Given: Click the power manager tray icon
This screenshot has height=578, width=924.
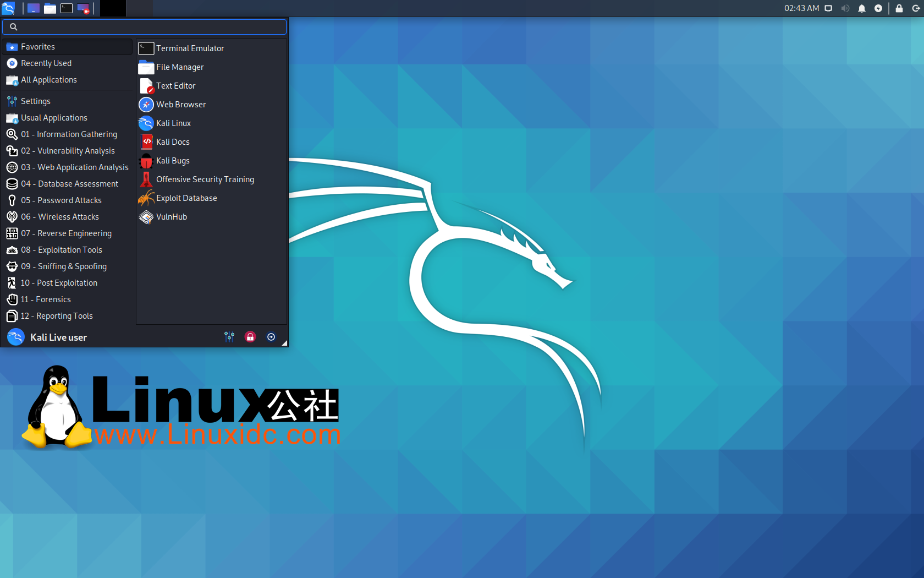Looking at the screenshot, I should 878,8.
